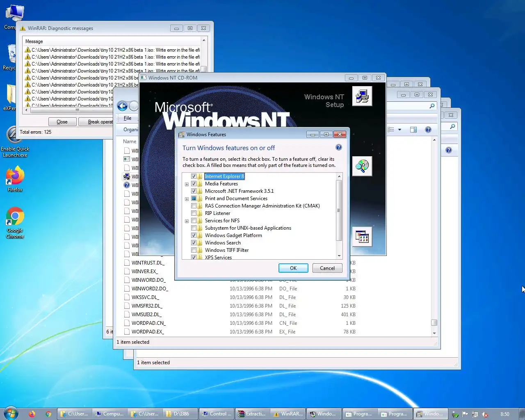Image resolution: width=525 pixels, height=420 pixels.
Task: Enable Services for NFS checkbox
Action: coord(194,221)
